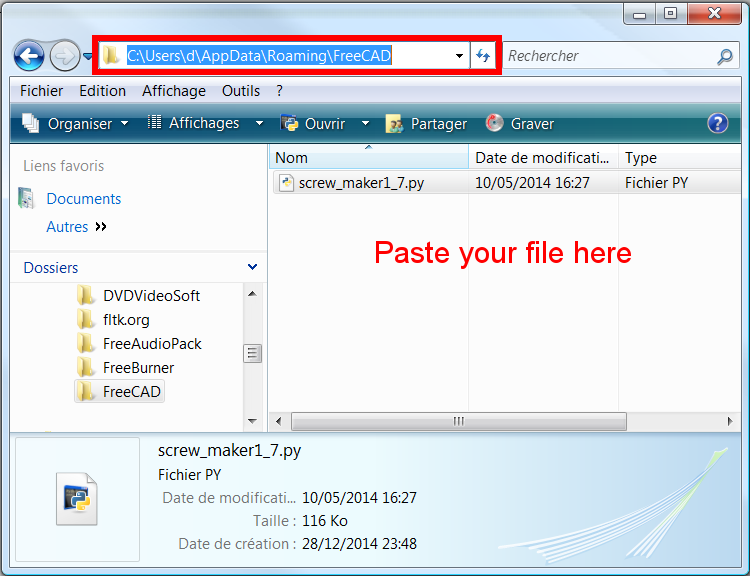Expand the Ouvrir dropdown arrow
Viewport: 750px width, 576px height.
365,123
